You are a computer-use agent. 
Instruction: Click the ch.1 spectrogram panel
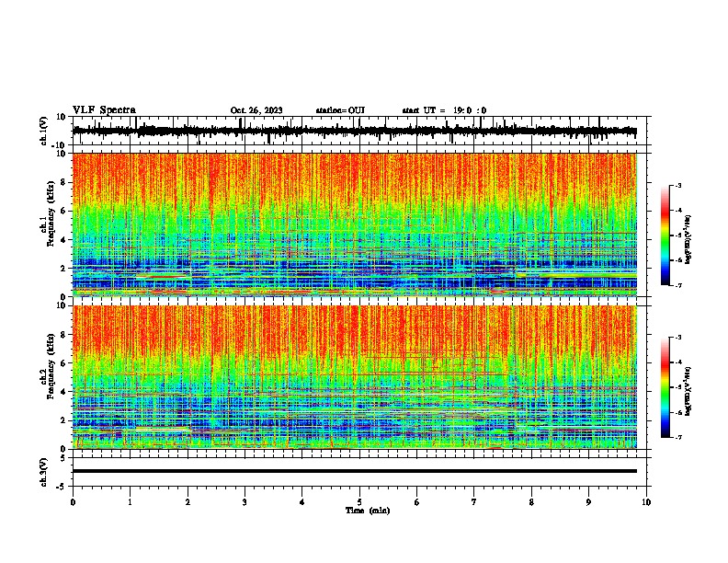tap(355, 224)
